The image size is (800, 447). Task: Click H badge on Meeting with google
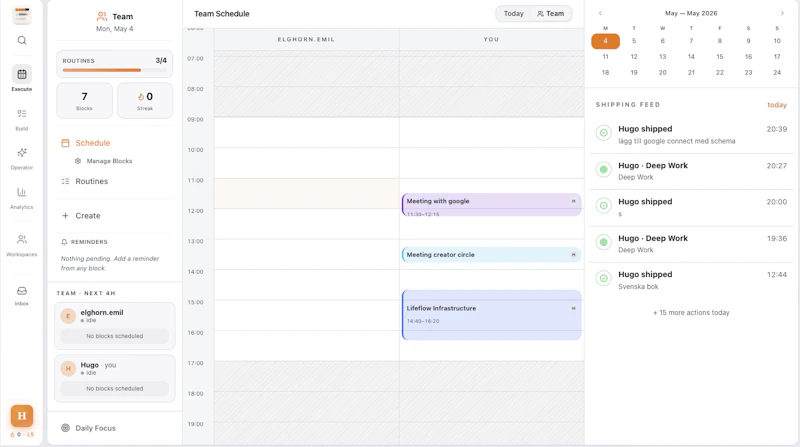(573, 201)
